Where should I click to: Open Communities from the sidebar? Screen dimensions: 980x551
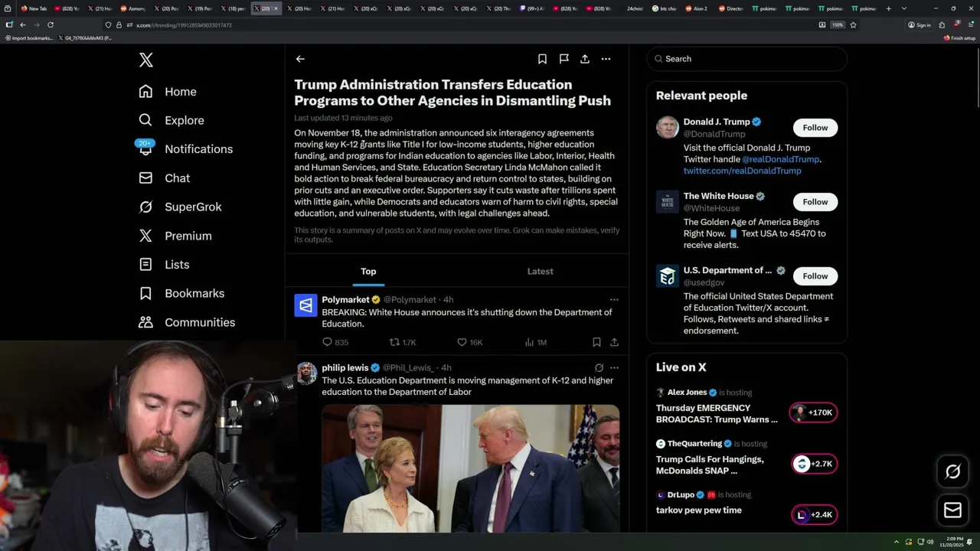pyautogui.click(x=187, y=322)
